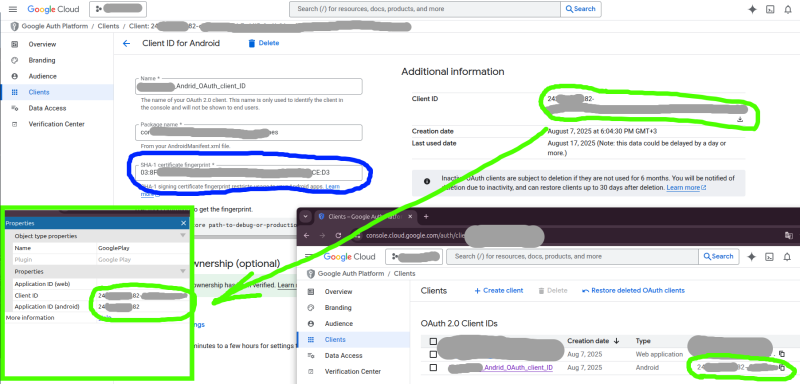Close the Clients – Google Auth Platform tab
Screen dimensions: 800x384
pos(411,216)
